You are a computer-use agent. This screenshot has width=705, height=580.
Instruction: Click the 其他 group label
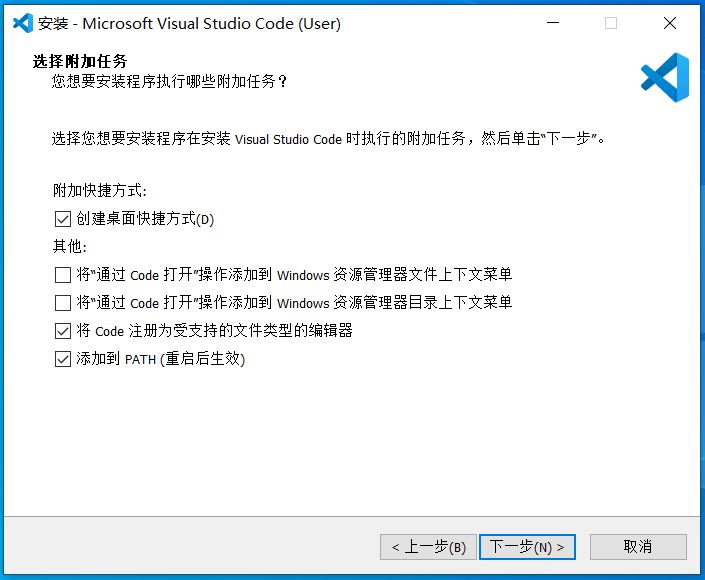coord(70,246)
